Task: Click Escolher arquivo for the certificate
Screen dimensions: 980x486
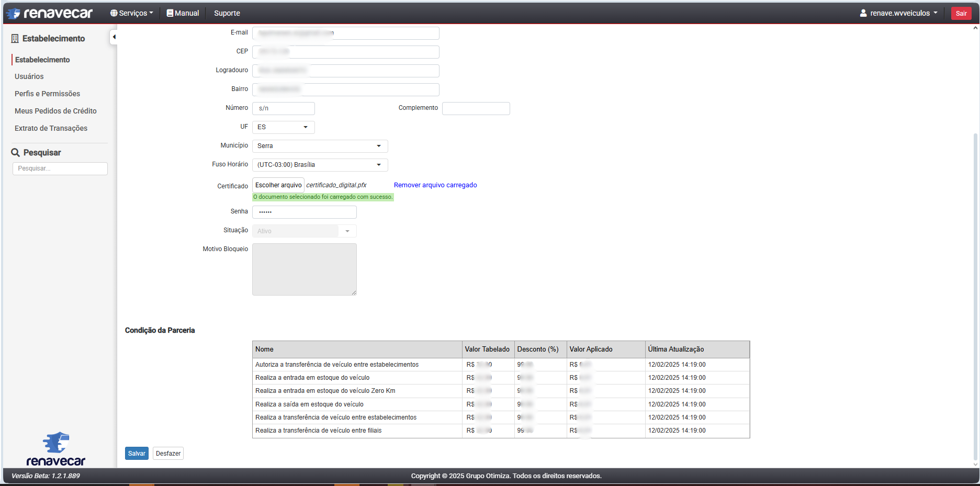Action: [278, 185]
